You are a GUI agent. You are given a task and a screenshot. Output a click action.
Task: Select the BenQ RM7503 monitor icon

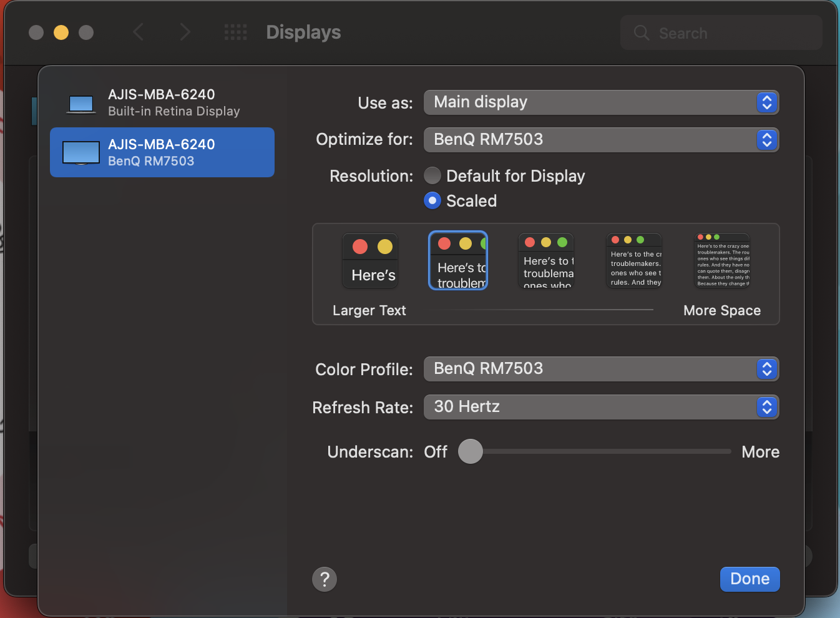click(x=81, y=153)
